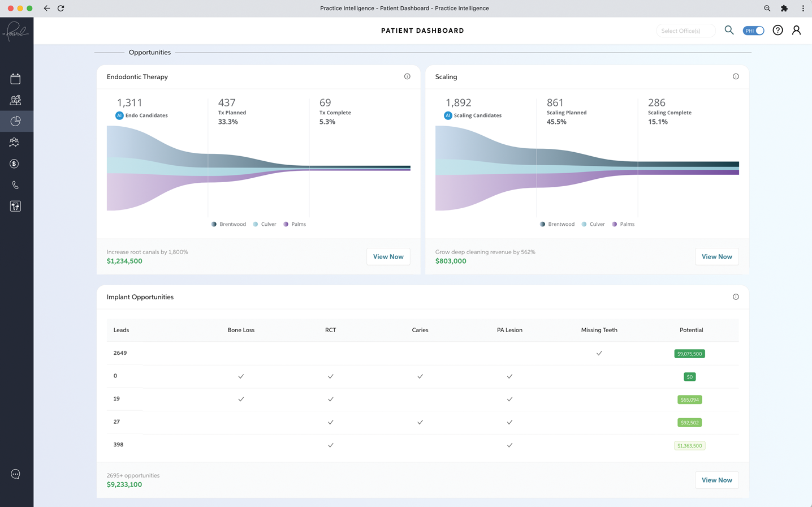812x507 pixels.
Task: Click View Now on the Endodontic Therapy card
Action: pyautogui.click(x=388, y=257)
